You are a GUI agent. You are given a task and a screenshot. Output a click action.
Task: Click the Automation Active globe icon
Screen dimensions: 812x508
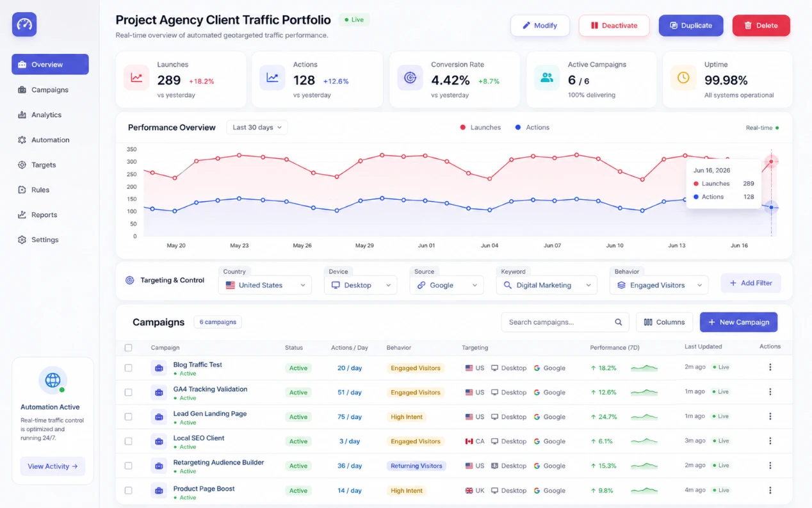(x=53, y=380)
